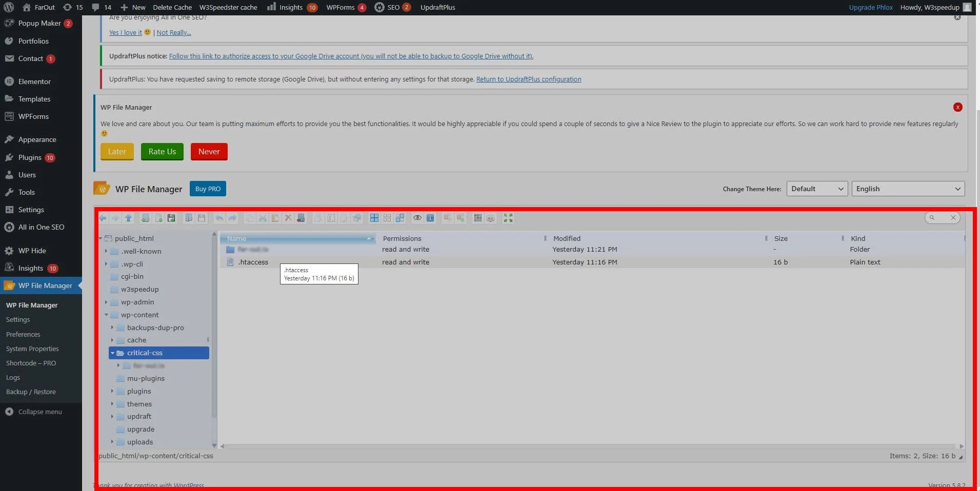Open the Elementor sidebar menu
Screen dimensions: 980x491
coord(34,81)
